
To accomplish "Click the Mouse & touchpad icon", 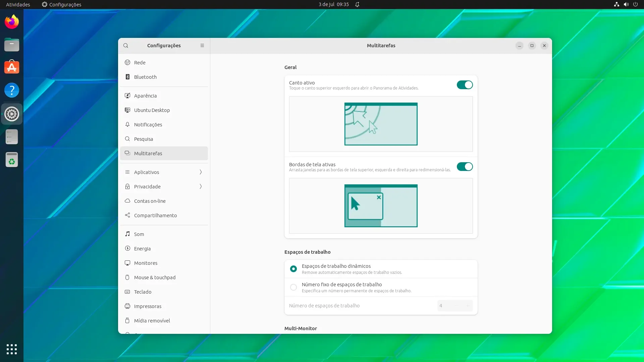I will tap(127, 277).
